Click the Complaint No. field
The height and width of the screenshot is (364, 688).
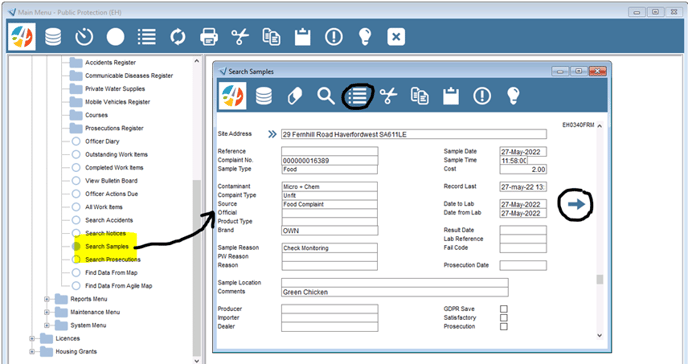click(330, 161)
